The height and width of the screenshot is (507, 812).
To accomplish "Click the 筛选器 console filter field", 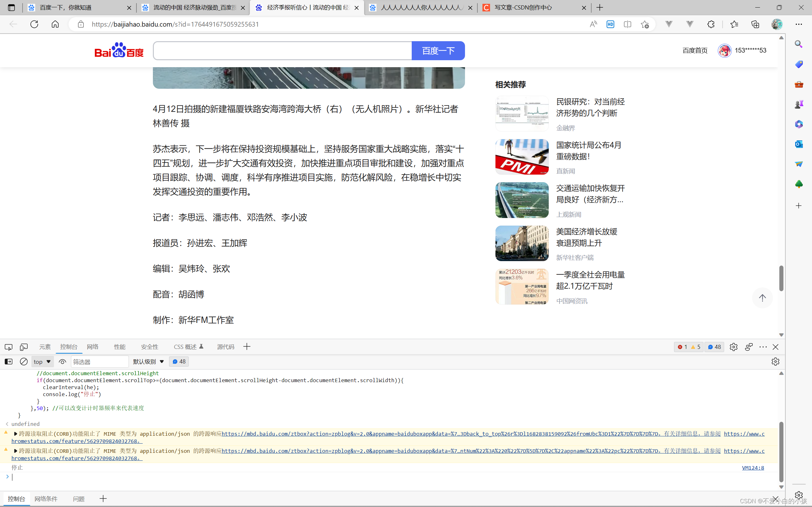I will click(x=99, y=362).
